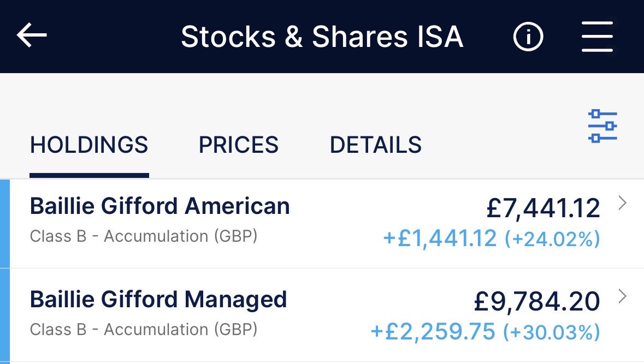
Task: Select the £7,441.12 holding value
Action: click(543, 208)
